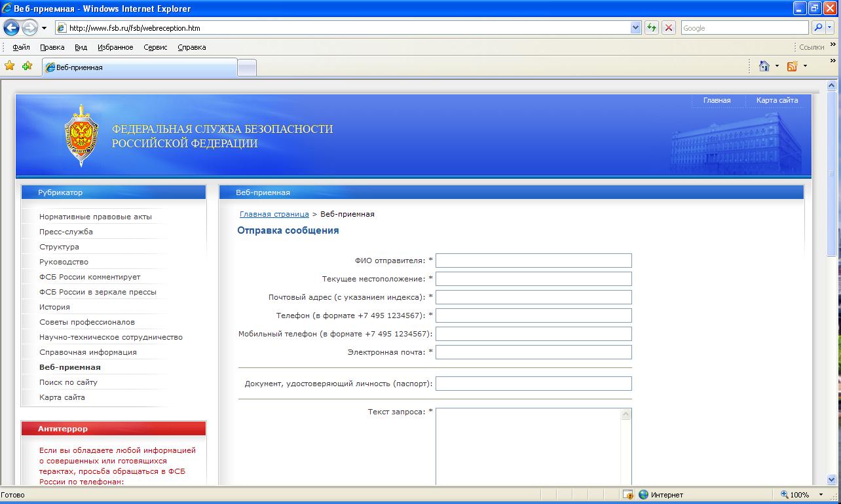This screenshot has width=841, height=504.
Task: Click the browser Back arrow button
Action: coord(11,28)
